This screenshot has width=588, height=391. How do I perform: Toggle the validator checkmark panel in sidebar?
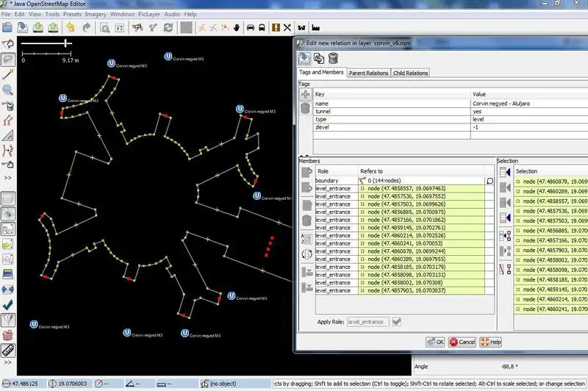tap(10, 303)
